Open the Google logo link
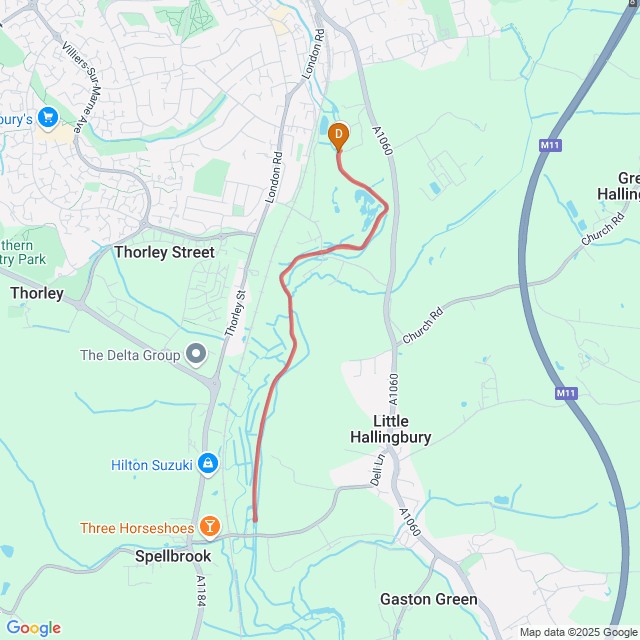This screenshot has width=640, height=640. click(34, 628)
